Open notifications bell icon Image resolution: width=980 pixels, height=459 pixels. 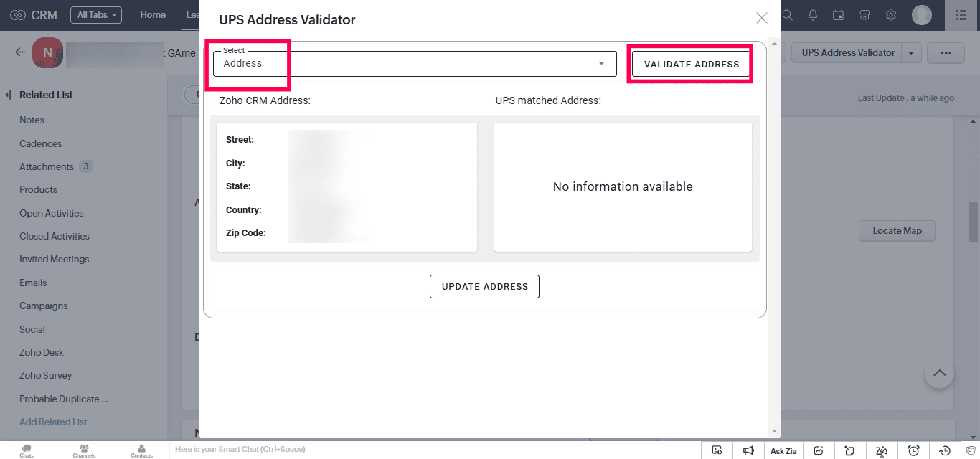coord(813,15)
